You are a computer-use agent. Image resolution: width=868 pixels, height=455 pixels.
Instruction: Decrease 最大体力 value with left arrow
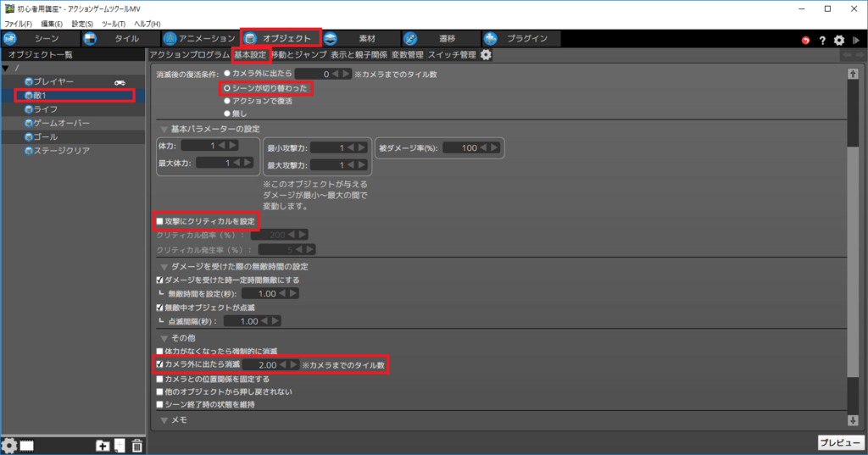[x=237, y=163]
